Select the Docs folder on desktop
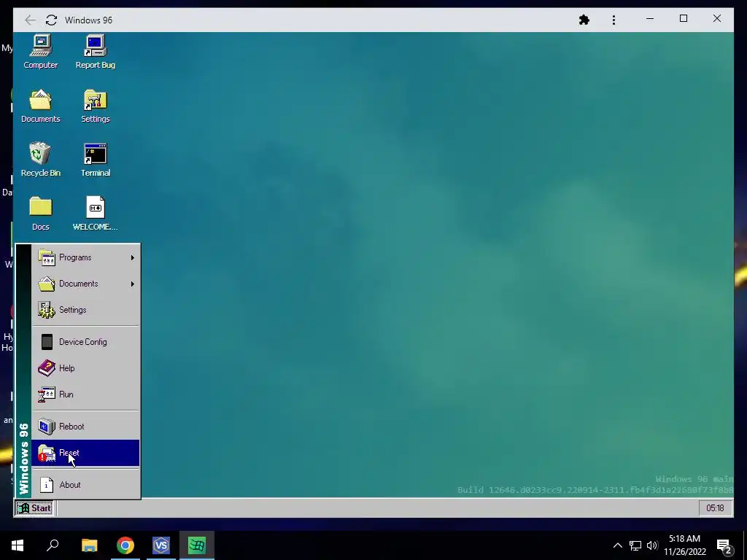 [41, 214]
